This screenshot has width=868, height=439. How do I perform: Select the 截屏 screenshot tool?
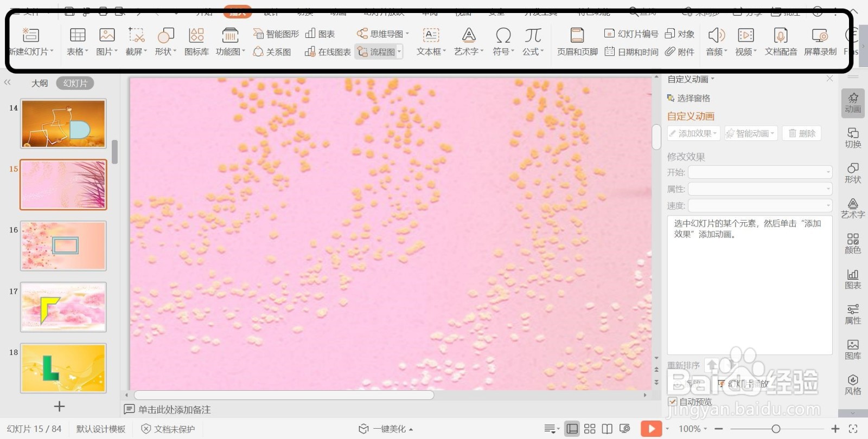(136, 42)
